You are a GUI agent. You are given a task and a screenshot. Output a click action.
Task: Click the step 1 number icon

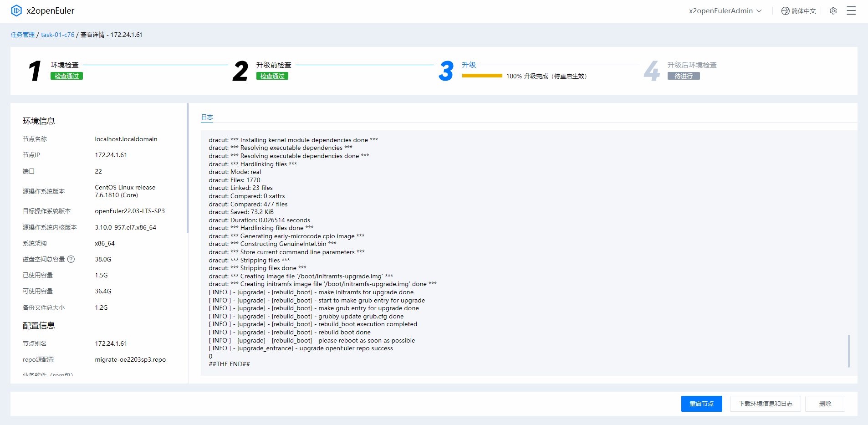[x=35, y=71]
